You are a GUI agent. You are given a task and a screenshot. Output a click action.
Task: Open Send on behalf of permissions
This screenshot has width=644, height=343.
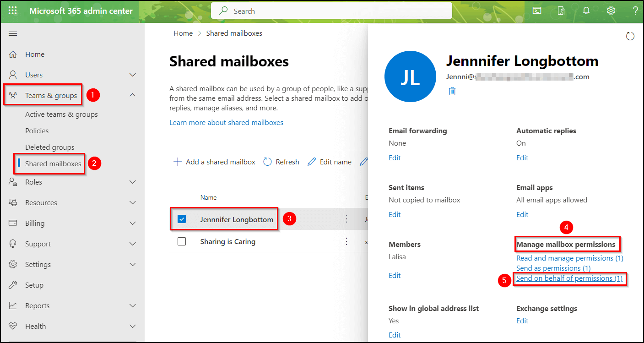[x=569, y=278]
